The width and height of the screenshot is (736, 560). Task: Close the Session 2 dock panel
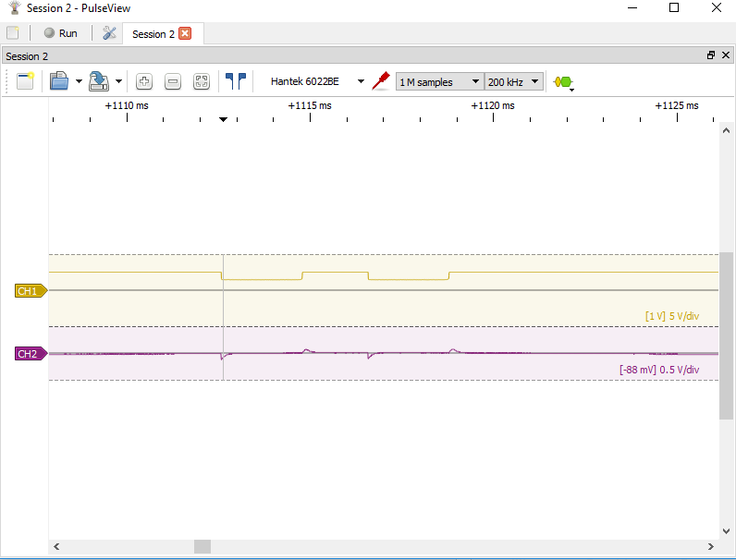726,55
